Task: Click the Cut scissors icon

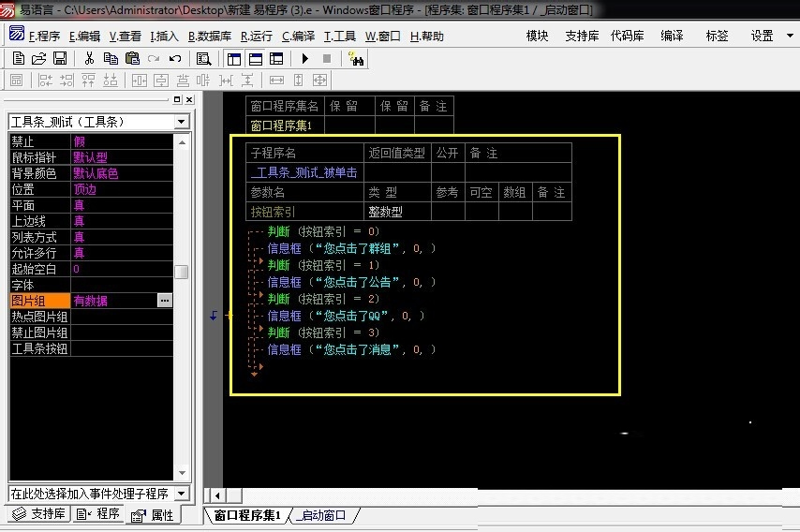Action: pyautogui.click(x=89, y=59)
